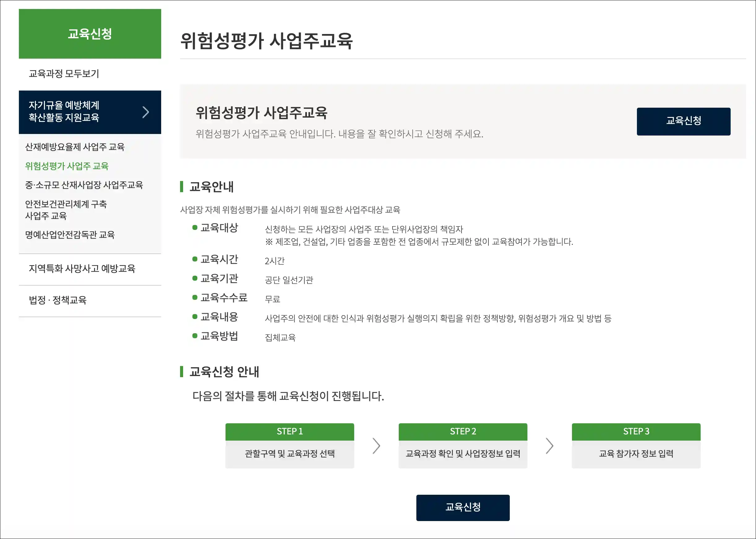Click 교육신청 button in top banner
The height and width of the screenshot is (539, 756).
(683, 121)
